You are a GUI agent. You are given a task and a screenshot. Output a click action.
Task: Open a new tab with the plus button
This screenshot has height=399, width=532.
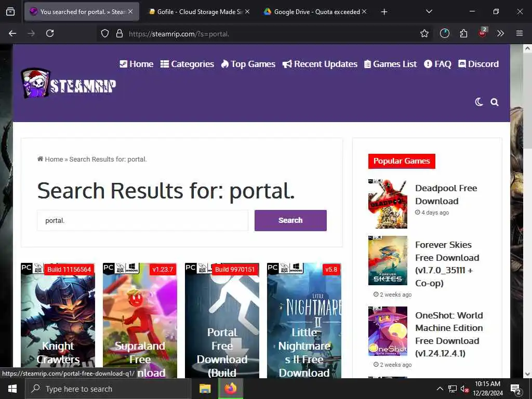click(384, 12)
